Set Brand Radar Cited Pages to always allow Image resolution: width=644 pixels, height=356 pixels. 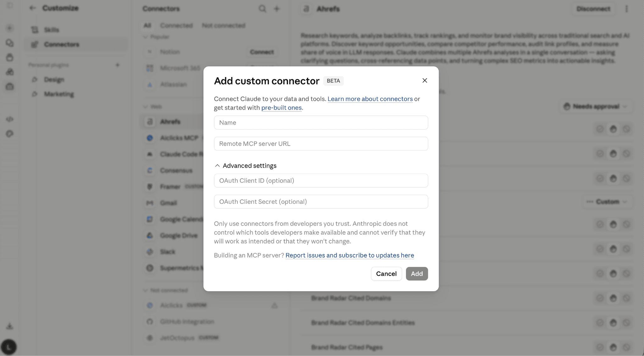click(x=600, y=348)
